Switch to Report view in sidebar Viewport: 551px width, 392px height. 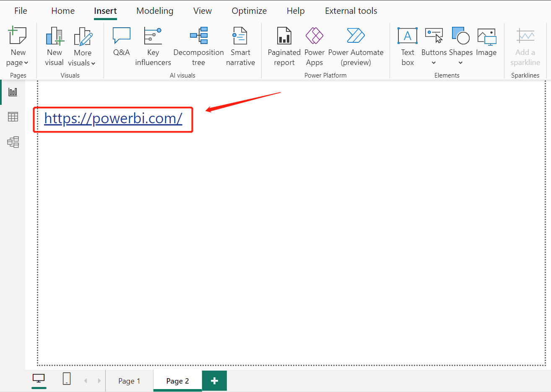[x=13, y=92]
